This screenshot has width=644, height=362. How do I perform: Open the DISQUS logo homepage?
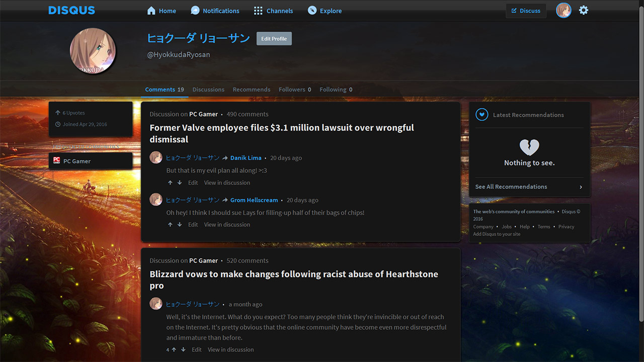point(71,10)
